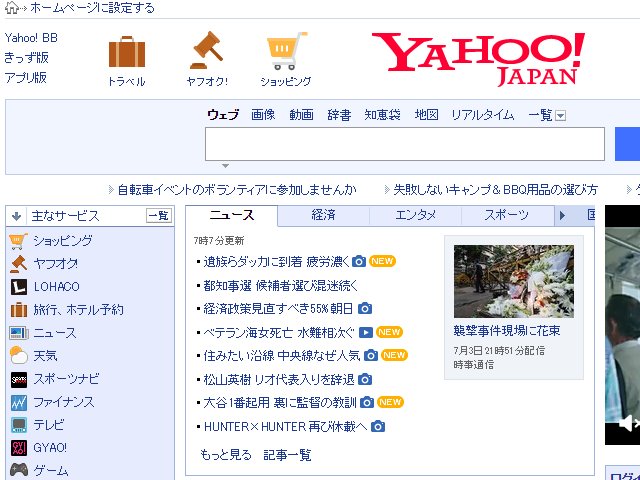Click the ニュース newspaper icon in sidebar
The height and width of the screenshot is (480, 640).
click(x=19, y=333)
